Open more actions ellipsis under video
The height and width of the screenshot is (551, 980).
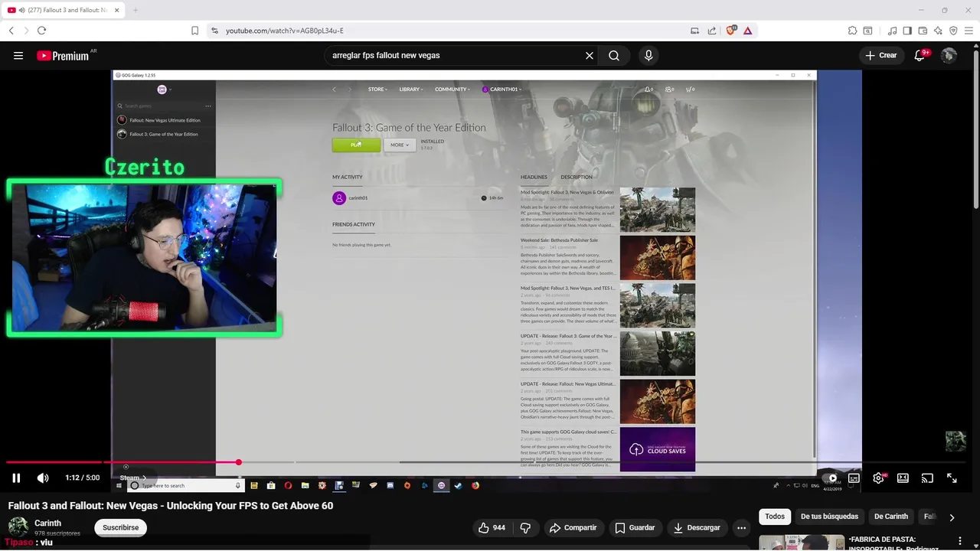[x=741, y=527]
